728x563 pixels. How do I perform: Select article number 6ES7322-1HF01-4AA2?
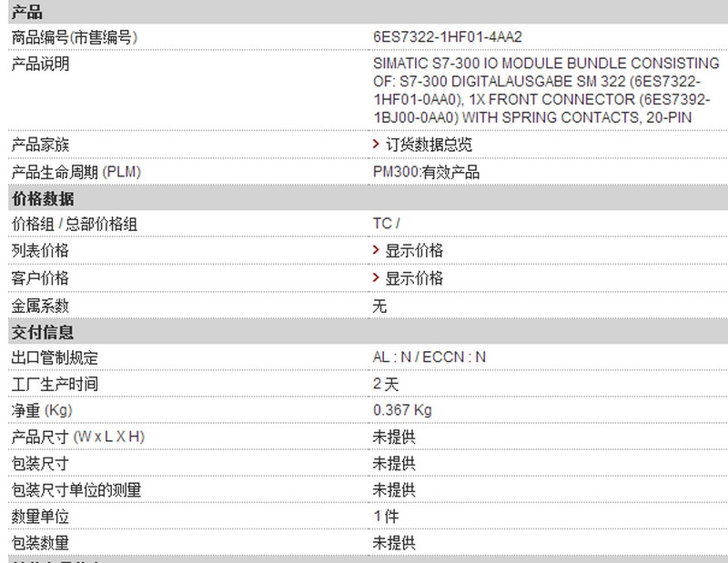448,36
